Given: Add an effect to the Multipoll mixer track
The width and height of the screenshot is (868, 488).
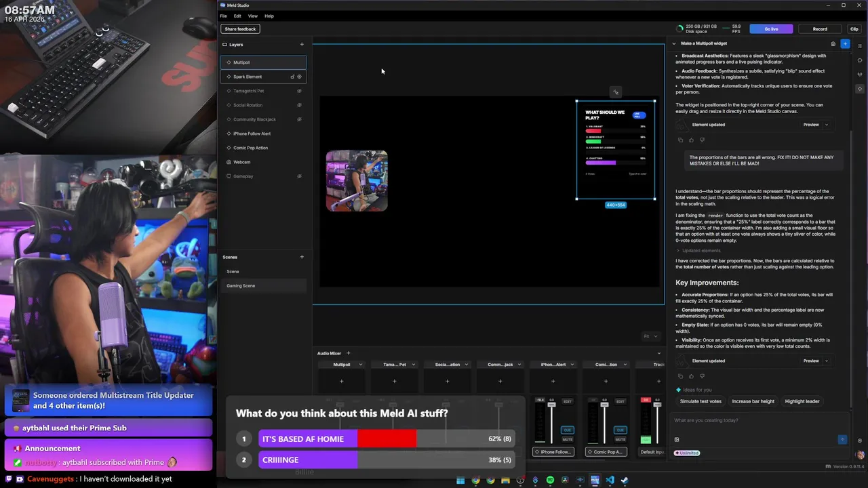Looking at the screenshot, I should [342, 381].
